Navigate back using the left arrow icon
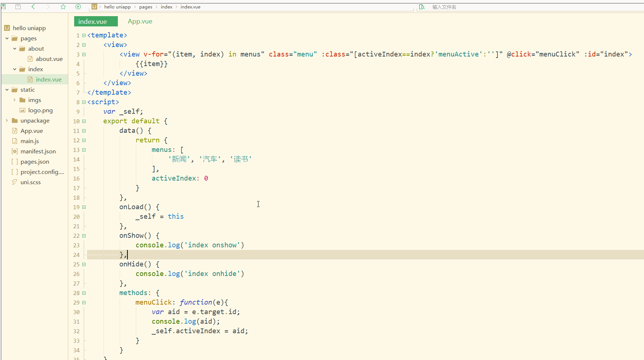The image size is (644, 360). pos(33,7)
